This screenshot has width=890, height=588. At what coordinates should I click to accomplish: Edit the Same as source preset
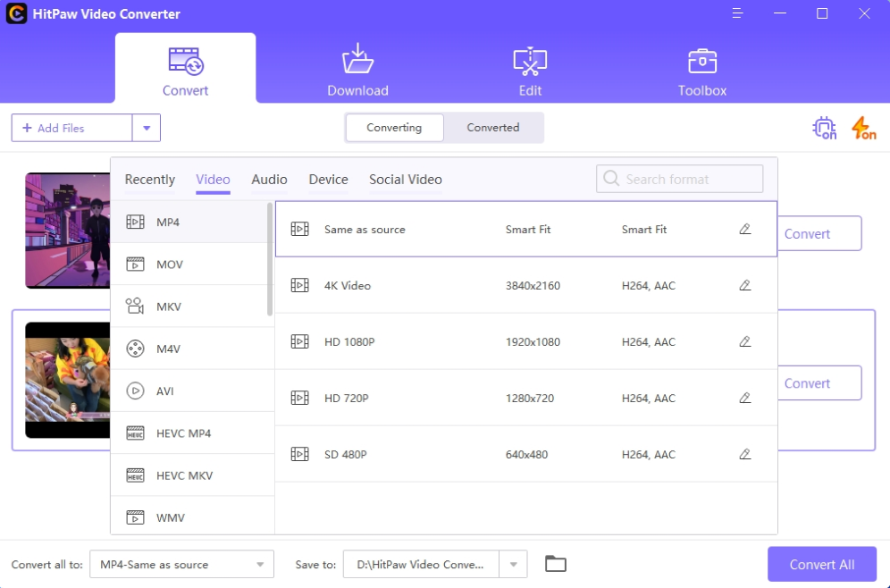[x=744, y=229]
